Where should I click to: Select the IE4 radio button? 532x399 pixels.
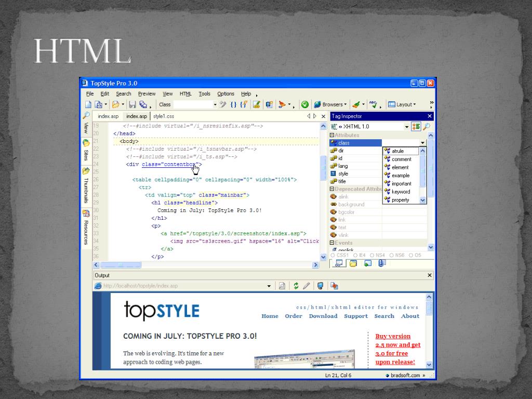pyautogui.click(x=355, y=255)
